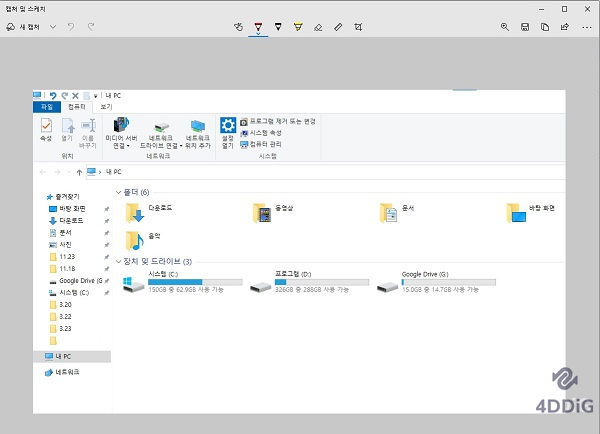Click the 시스템 (C:) drive usage bar
The width and height of the screenshot is (600, 434).
[195, 282]
